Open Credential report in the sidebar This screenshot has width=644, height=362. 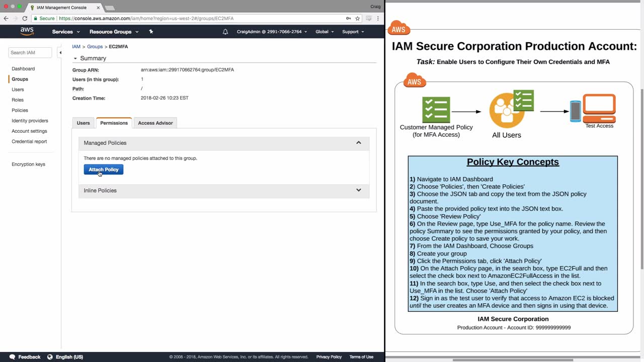click(x=29, y=142)
